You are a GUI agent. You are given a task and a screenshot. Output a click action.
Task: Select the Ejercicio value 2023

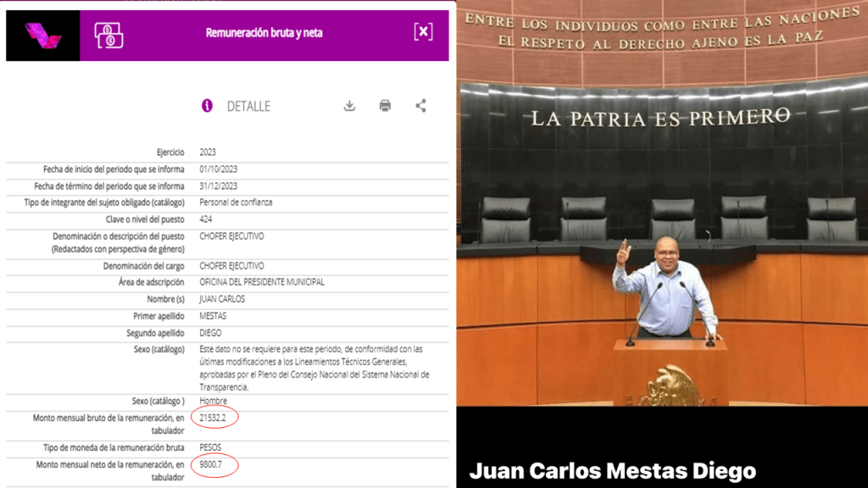(208, 152)
